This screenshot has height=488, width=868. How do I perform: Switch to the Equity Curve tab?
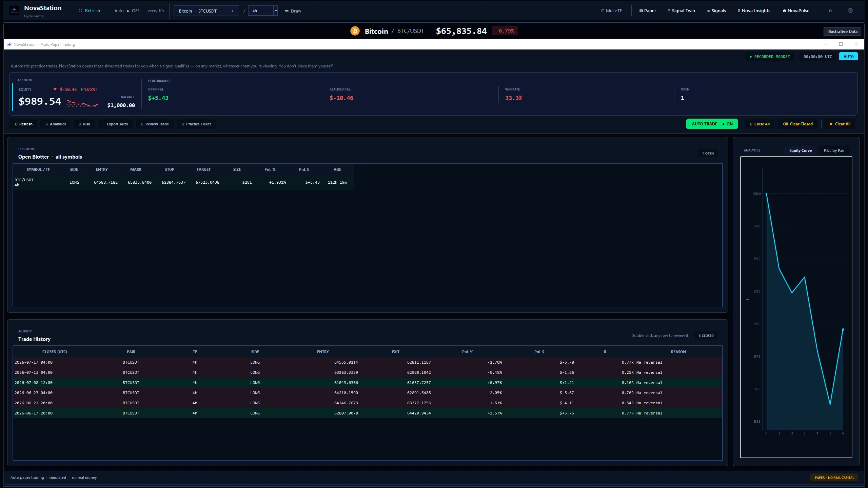point(800,150)
